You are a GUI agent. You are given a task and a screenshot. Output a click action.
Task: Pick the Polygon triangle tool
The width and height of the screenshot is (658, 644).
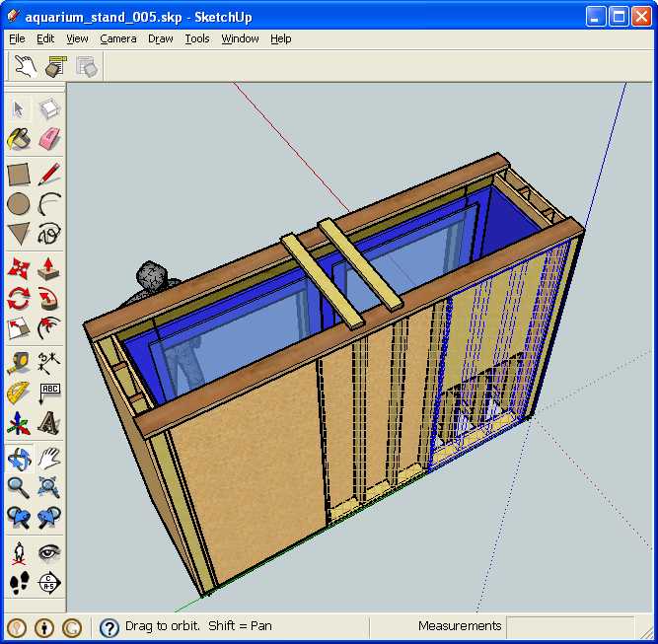[19, 234]
